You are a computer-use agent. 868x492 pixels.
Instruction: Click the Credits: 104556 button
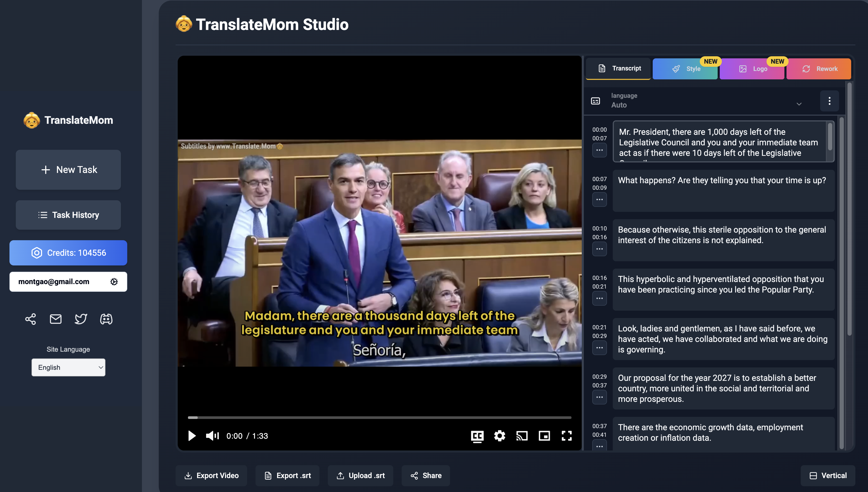point(68,253)
